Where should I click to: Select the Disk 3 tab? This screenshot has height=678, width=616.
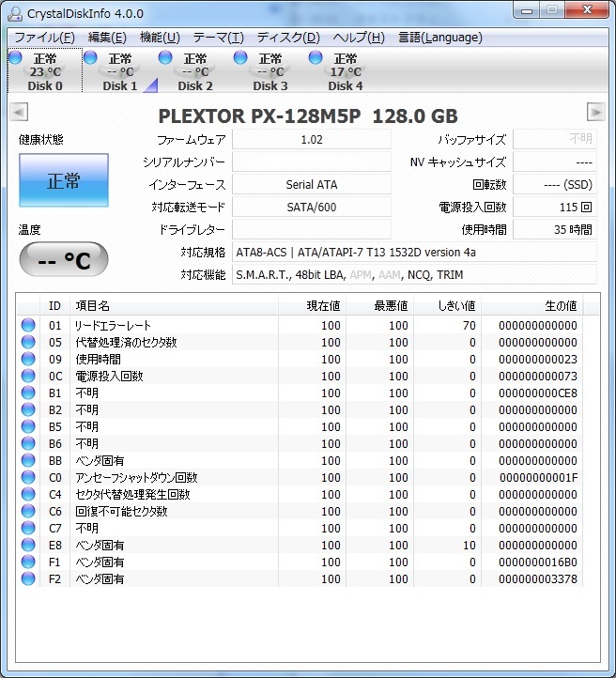click(270, 71)
